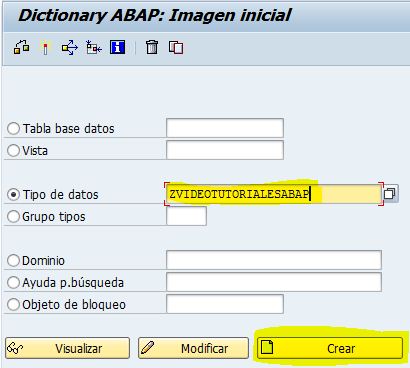Click the Objeto de bloqueo input field

(225, 304)
